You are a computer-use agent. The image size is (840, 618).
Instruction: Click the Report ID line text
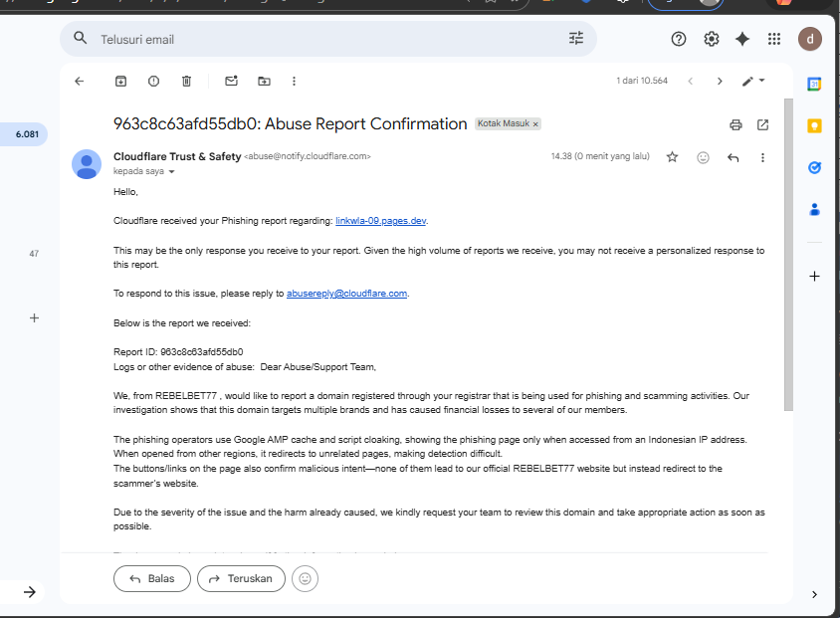tap(178, 352)
